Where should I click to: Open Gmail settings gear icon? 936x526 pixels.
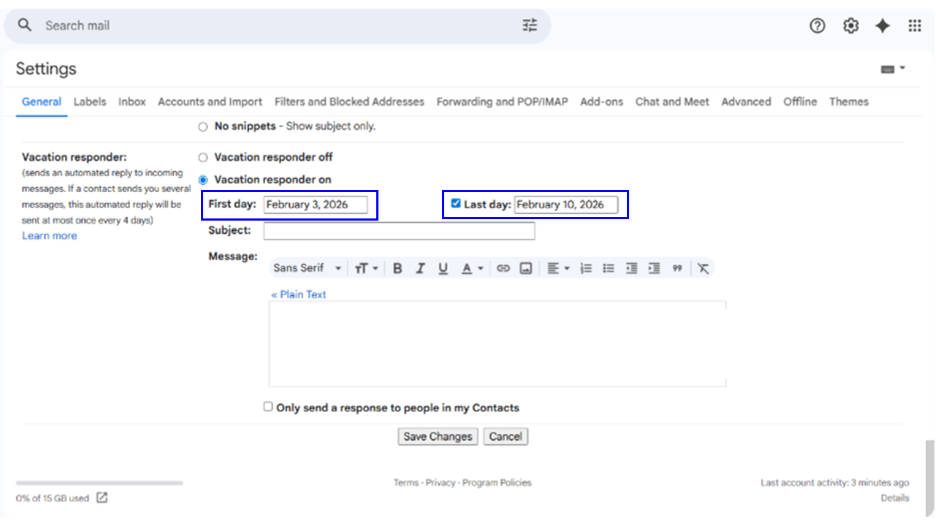tap(850, 26)
